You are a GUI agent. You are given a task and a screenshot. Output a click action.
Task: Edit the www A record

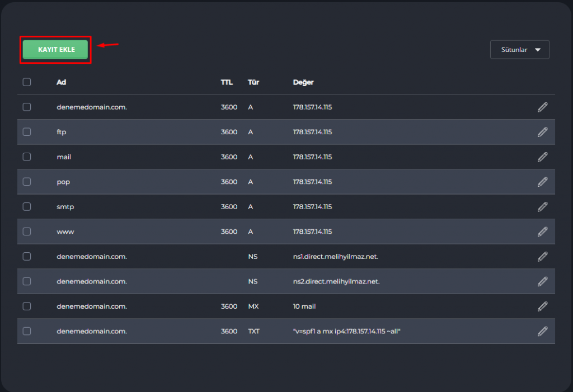point(542,232)
